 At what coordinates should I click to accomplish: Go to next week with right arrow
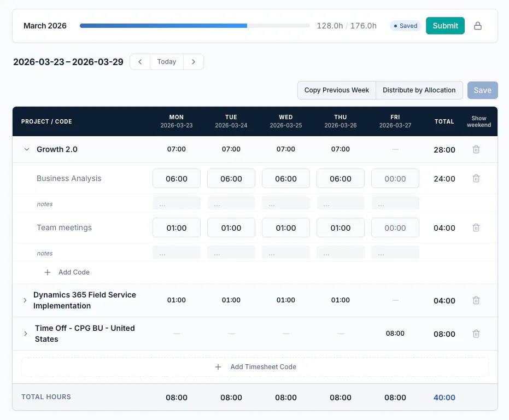tap(194, 62)
